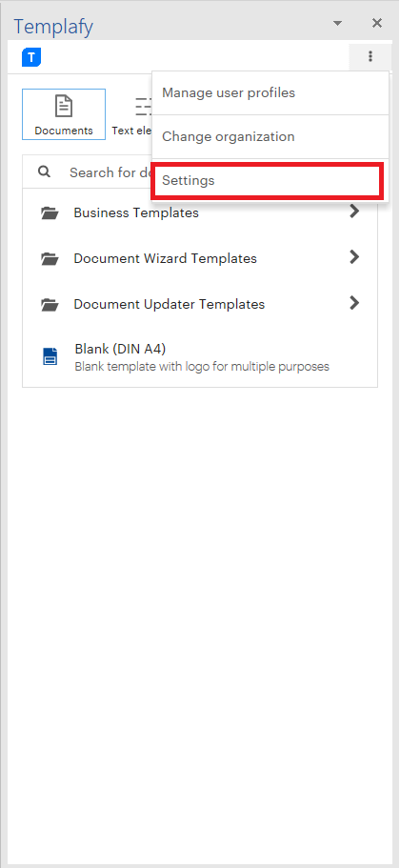The image size is (400, 868).
Task: Open the Templafy task pane options dropdown arrow
Action: (337, 23)
